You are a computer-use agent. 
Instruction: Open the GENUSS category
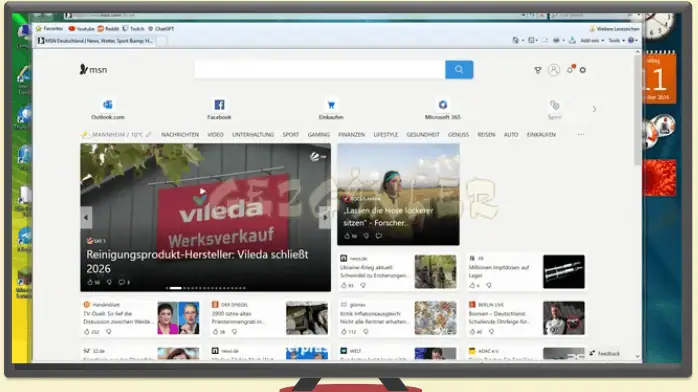[x=458, y=134]
